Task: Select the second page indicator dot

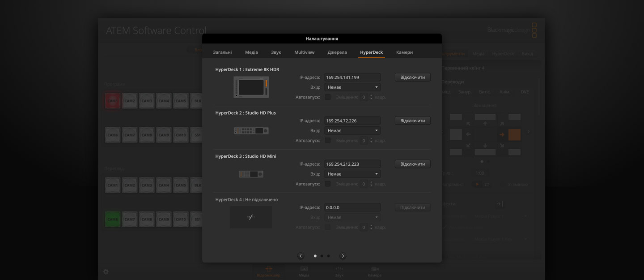Action: tap(322, 256)
